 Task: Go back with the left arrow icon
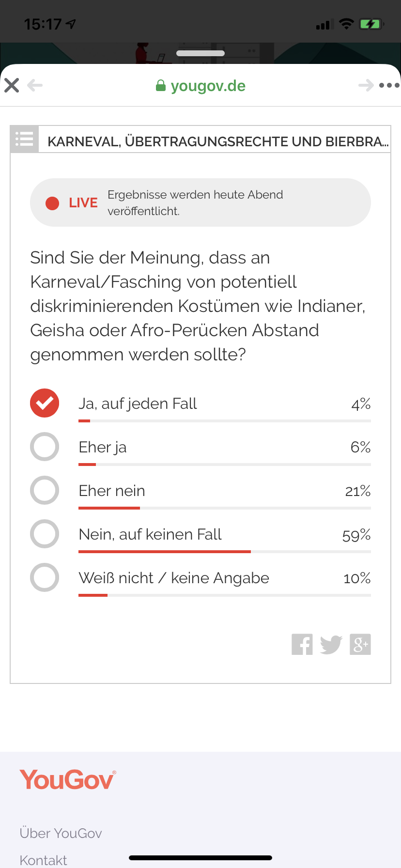(35, 86)
